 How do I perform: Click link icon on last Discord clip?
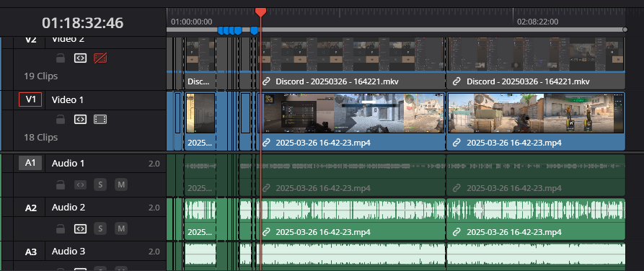point(456,81)
